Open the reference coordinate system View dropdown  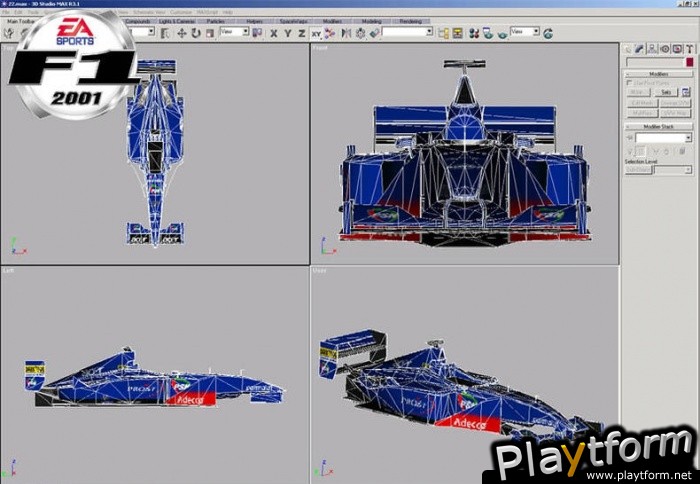click(234, 32)
